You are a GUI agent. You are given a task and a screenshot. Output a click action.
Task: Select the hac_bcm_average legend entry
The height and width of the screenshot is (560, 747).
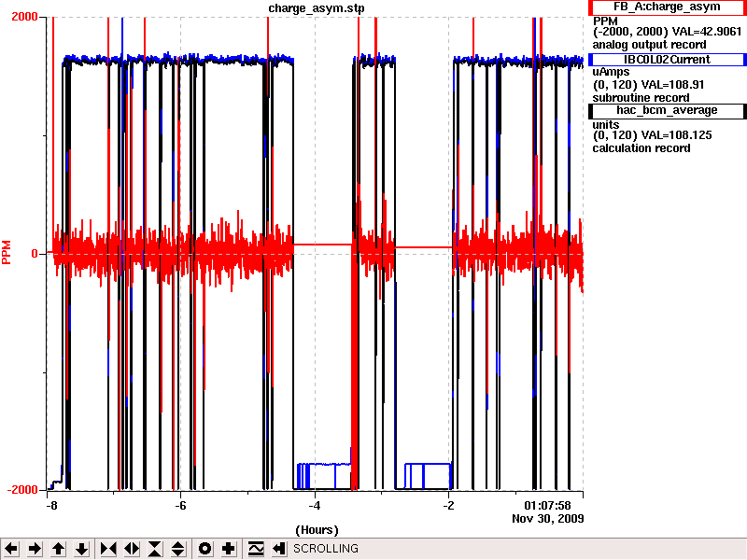coord(667,110)
